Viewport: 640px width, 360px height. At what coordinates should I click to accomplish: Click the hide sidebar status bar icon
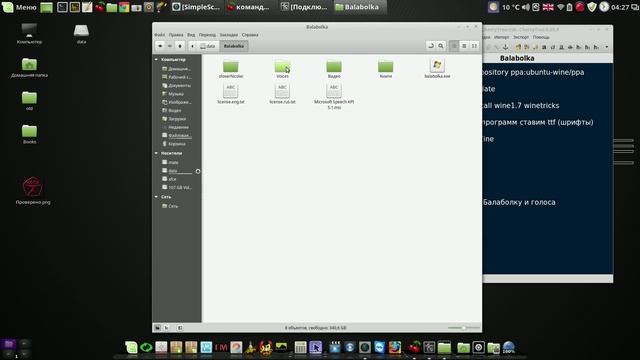180,328
